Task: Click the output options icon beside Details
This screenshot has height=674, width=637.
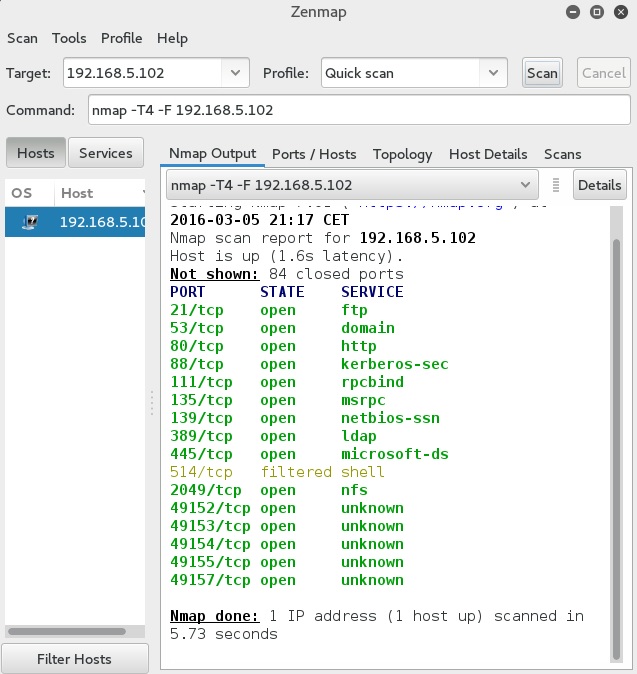Action: click(556, 185)
